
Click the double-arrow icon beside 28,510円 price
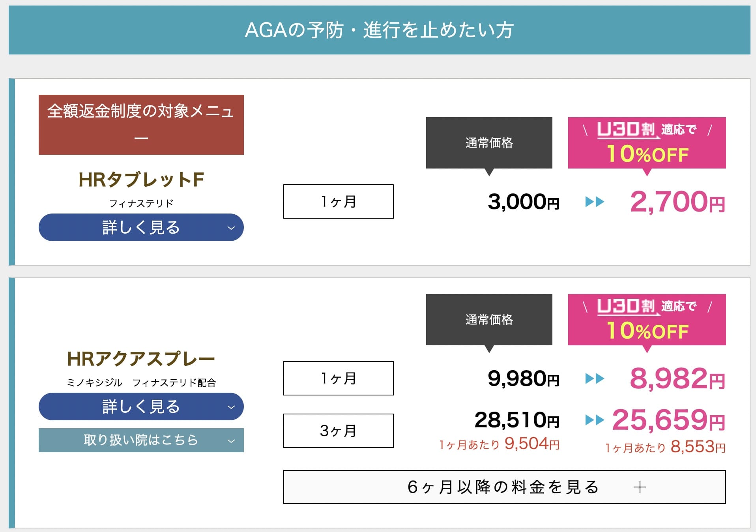coord(595,420)
